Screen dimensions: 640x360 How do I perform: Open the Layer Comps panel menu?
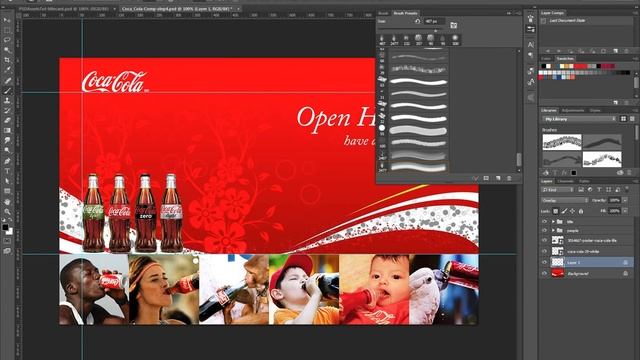click(636, 13)
